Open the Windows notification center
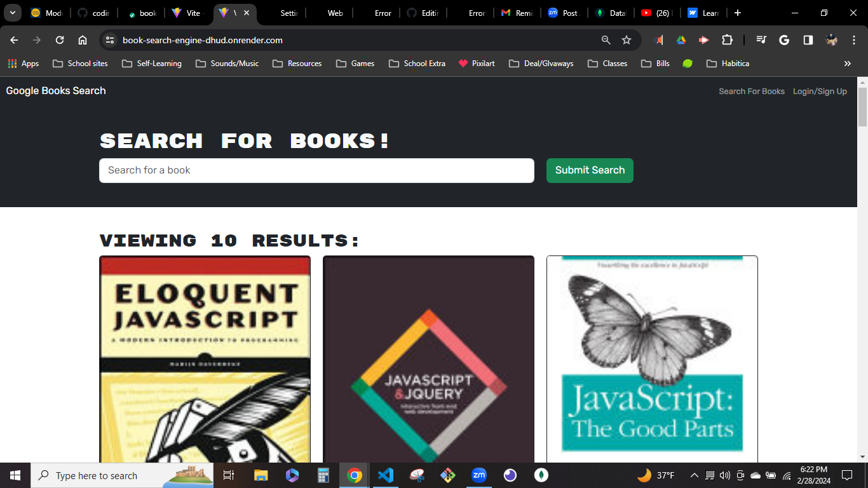The width and height of the screenshot is (868, 488). click(847, 475)
